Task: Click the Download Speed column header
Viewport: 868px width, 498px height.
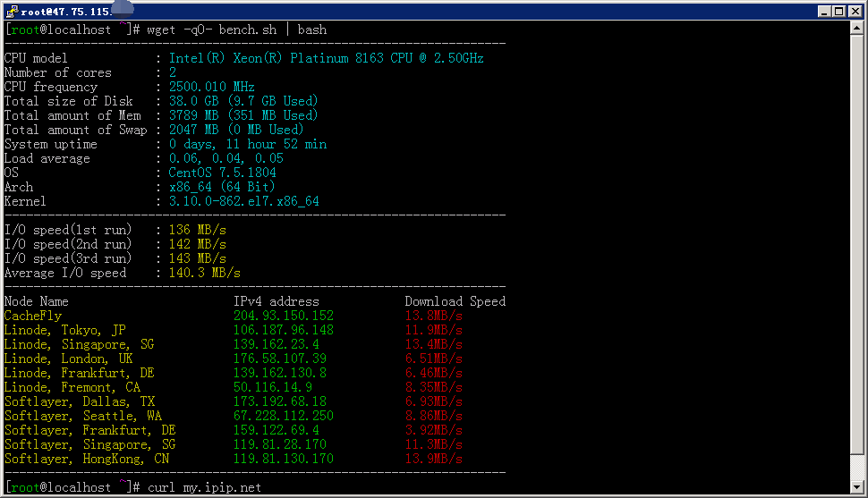Action: [455, 301]
